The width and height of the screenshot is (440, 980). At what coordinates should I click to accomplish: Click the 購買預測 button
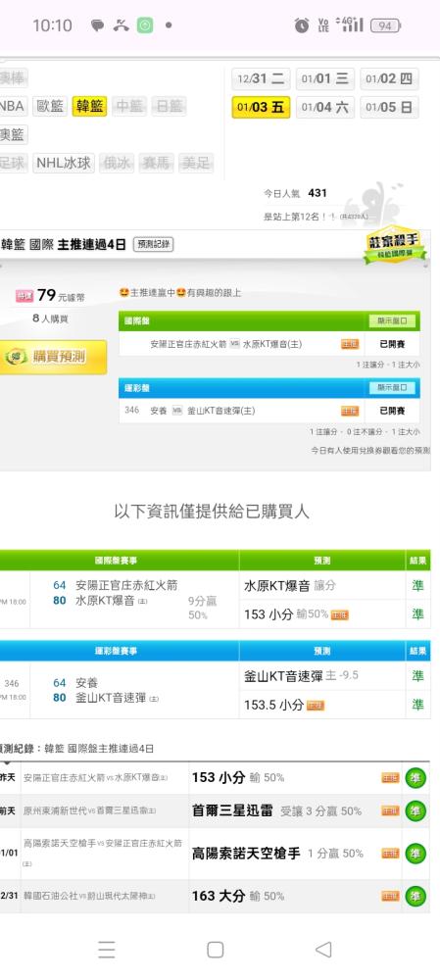53,357
